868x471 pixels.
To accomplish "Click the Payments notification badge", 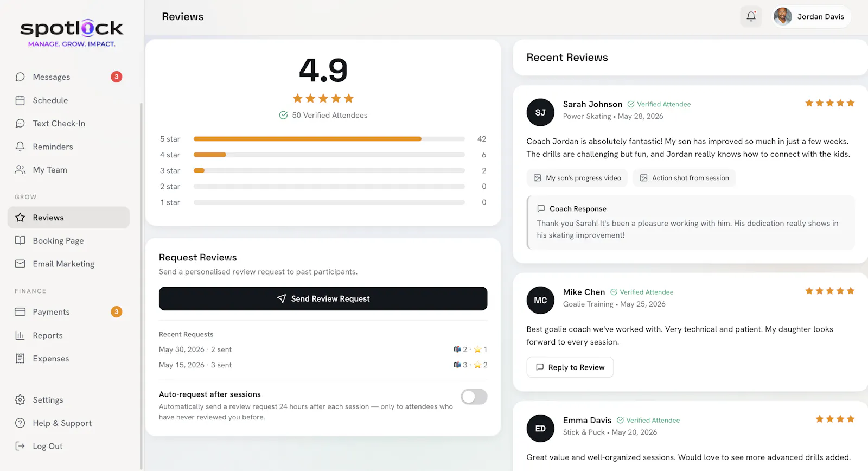I will point(116,312).
